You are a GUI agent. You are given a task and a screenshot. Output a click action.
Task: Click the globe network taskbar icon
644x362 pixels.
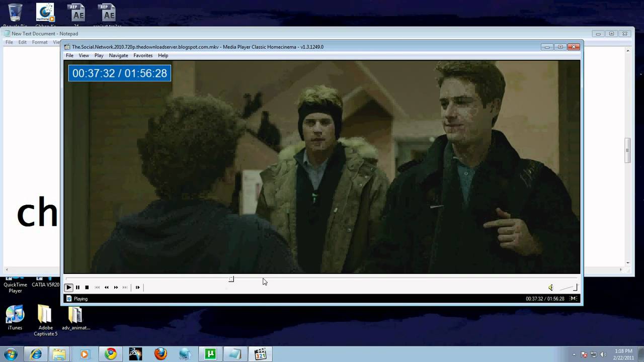pyautogui.click(x=185, y=354)
